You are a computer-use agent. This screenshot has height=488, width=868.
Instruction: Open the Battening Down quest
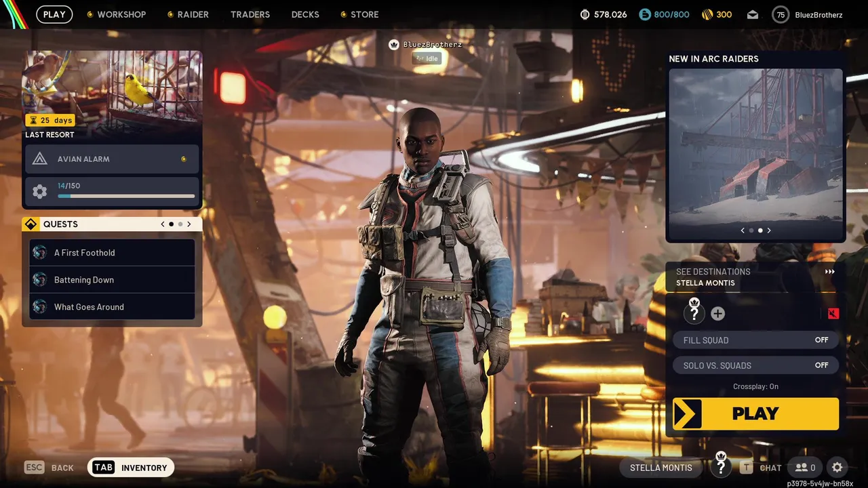point(112,279)
